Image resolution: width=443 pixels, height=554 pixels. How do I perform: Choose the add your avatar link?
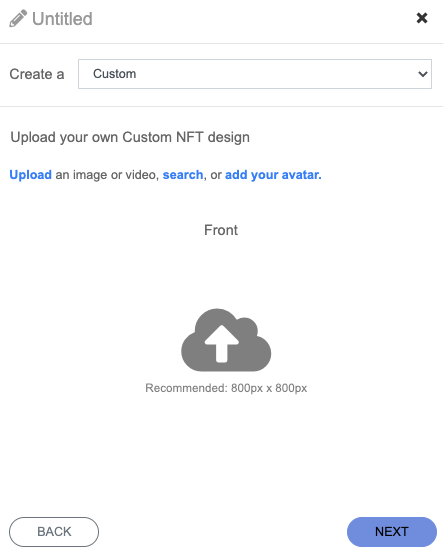coord(273,175)
